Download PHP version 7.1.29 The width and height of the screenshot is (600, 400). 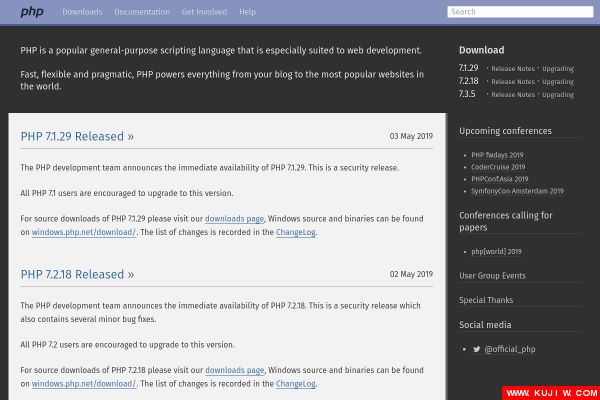click(x=469, y=68)
